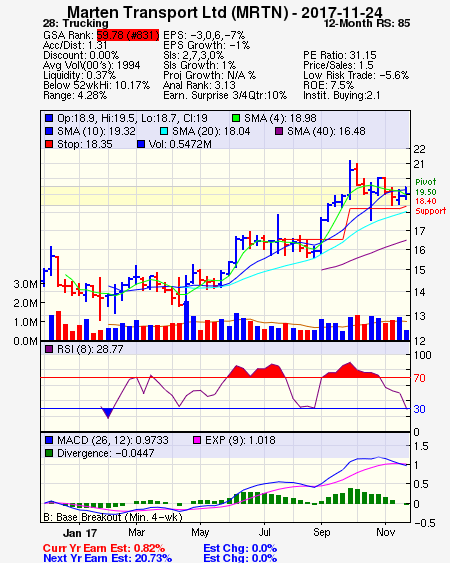
Task: Click the Earn. Surprise 3/4Qtr:10% text
Action: [225, 96]
